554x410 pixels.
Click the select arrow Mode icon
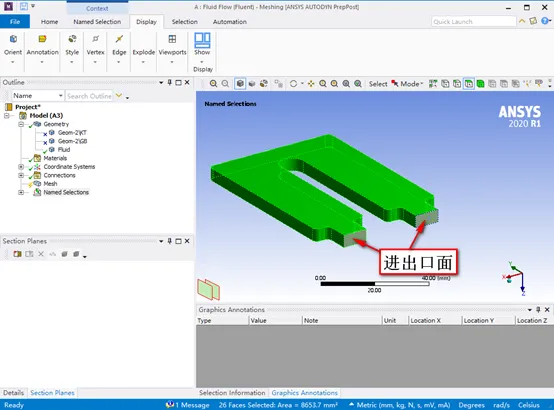[x=395, y=84]
